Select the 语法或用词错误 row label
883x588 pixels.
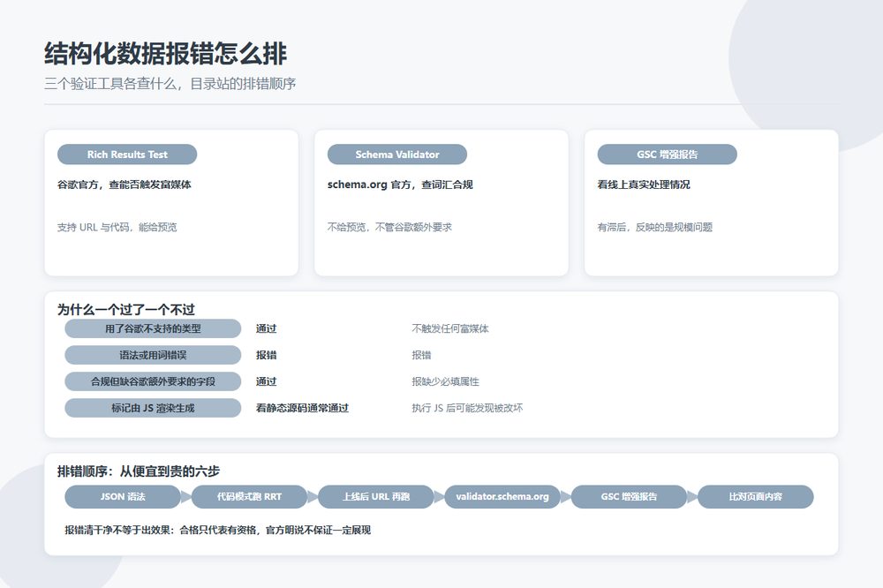pos(153,356)
